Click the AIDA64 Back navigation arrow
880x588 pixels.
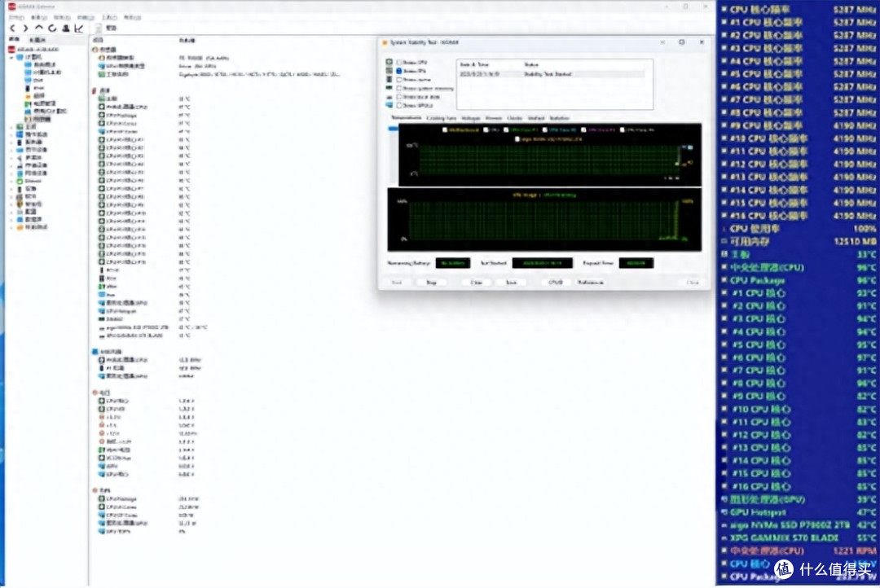click(14, 28)
